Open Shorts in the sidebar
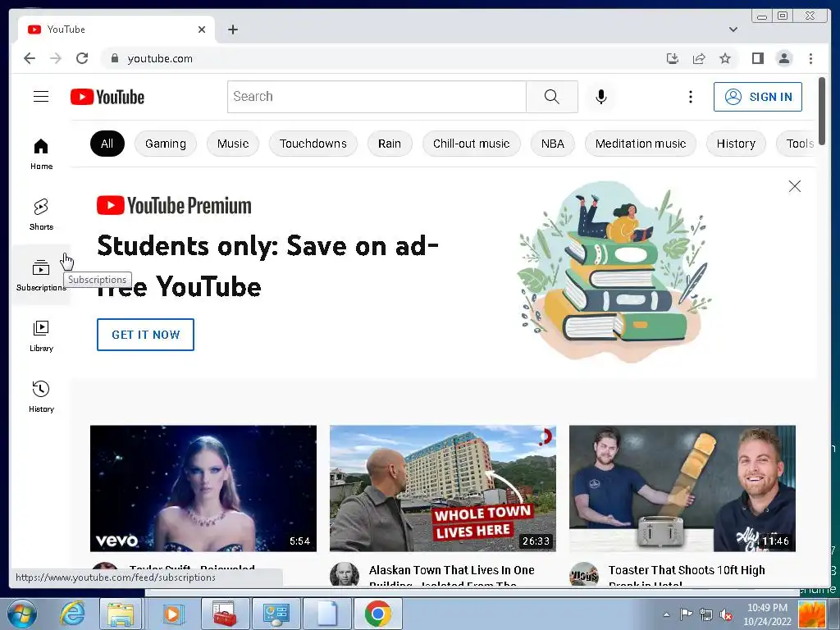Viewport: 840px width, 630px height. coord(41,215)
